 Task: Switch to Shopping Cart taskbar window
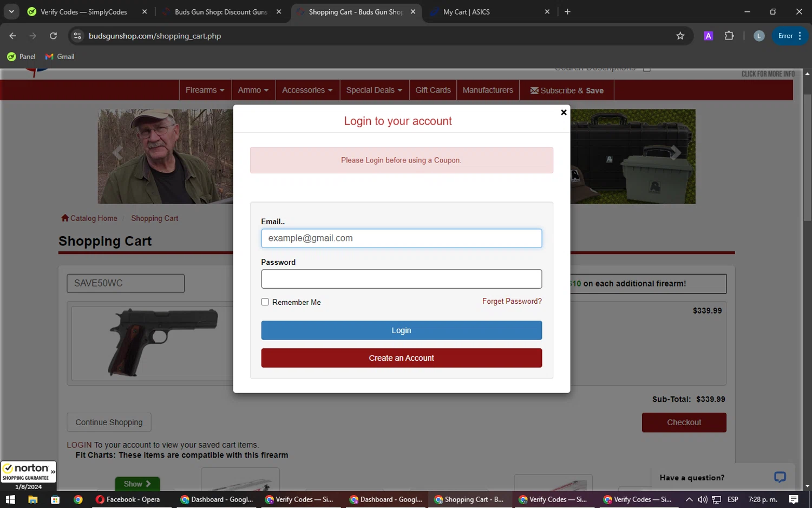click(x=470, y=499)
